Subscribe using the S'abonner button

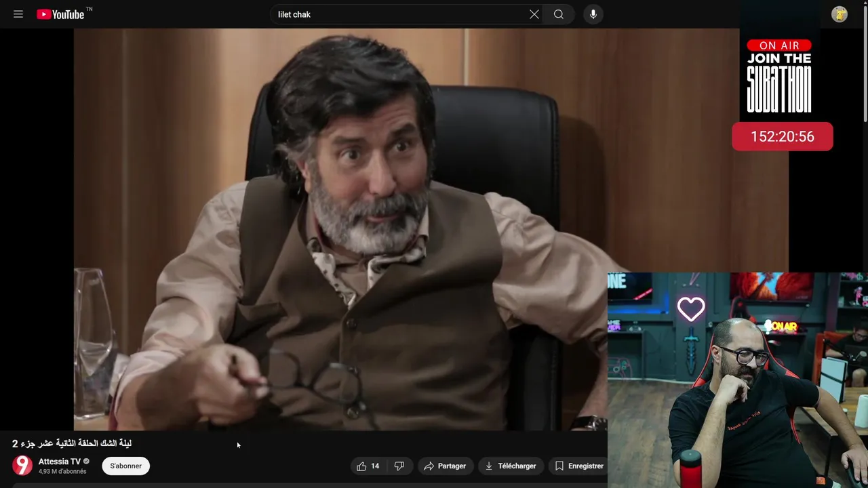[125, 466]
